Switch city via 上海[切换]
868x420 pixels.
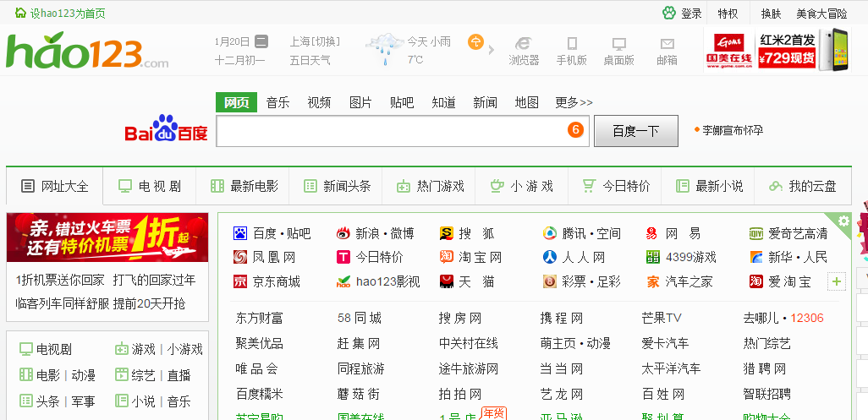pos(315,41)
